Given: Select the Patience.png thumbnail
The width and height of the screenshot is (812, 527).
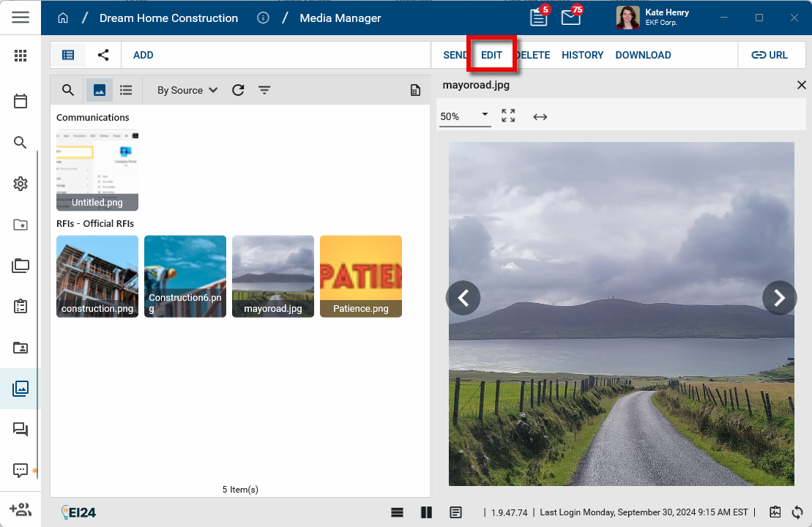Looking at the screenshot, I should tap(361, 276).
